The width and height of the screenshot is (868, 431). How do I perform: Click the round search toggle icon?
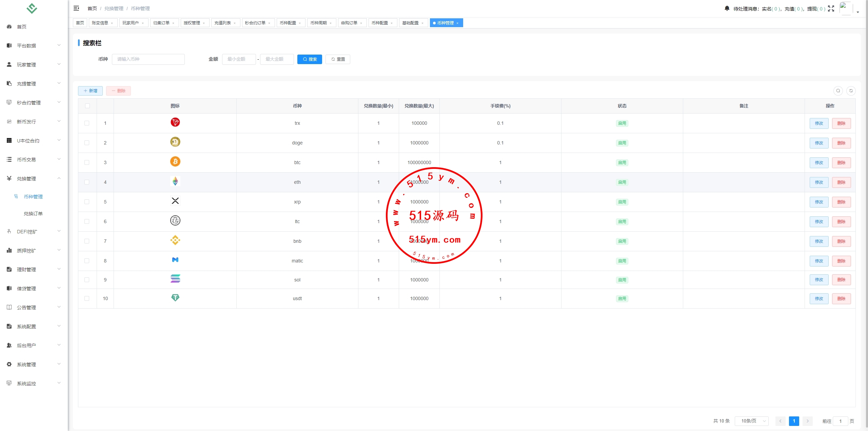tap(838, 91)
